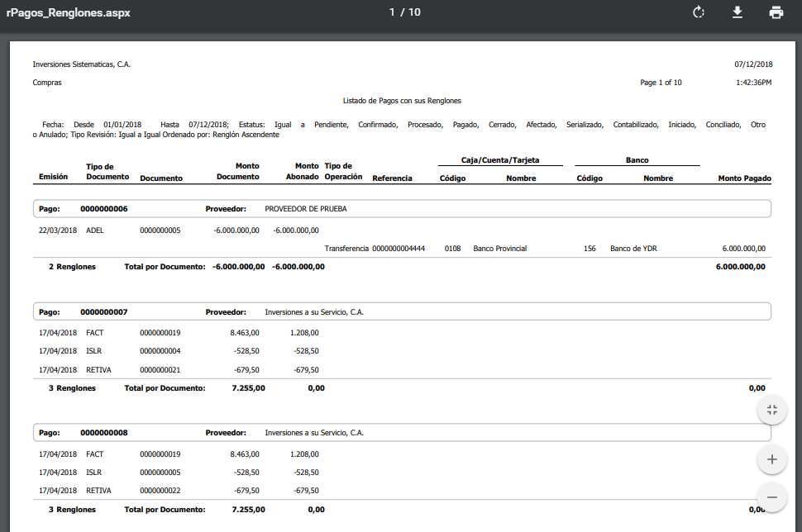Click the Pago 0000000006 header row
The width and height of the screenshot is (802, 532).
(402, 209)
